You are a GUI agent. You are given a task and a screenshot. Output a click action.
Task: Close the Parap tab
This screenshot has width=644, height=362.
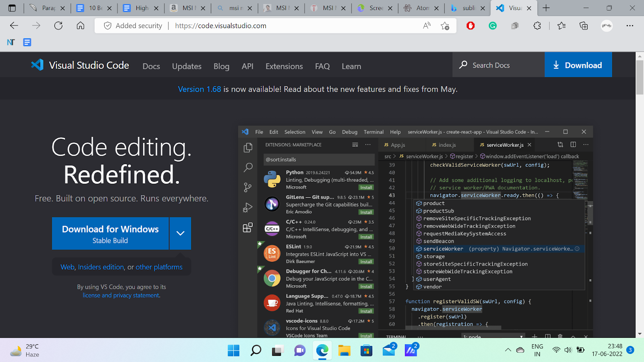(x=62, y=8)
